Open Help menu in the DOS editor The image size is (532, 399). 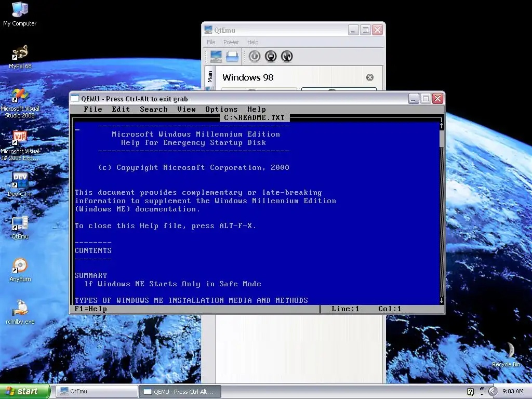257,109
